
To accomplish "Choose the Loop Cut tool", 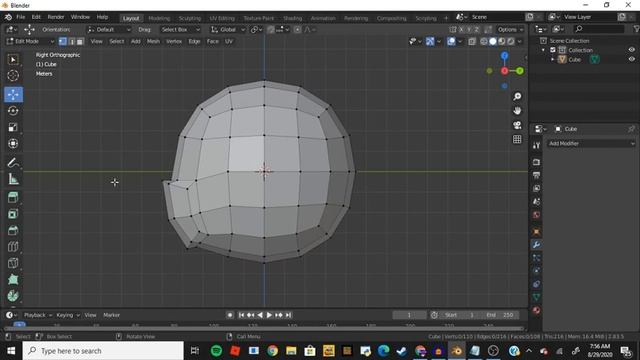I will 13,247.
